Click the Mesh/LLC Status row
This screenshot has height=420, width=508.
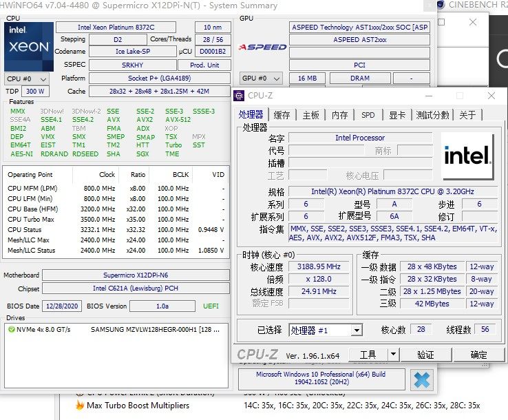(116, 250)
